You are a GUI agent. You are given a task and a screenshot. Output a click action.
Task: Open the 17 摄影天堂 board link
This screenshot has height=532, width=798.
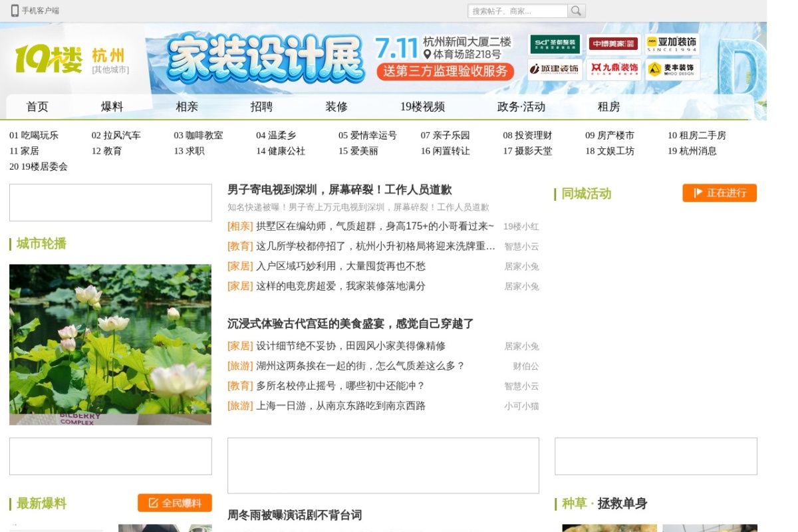(527, 151)
